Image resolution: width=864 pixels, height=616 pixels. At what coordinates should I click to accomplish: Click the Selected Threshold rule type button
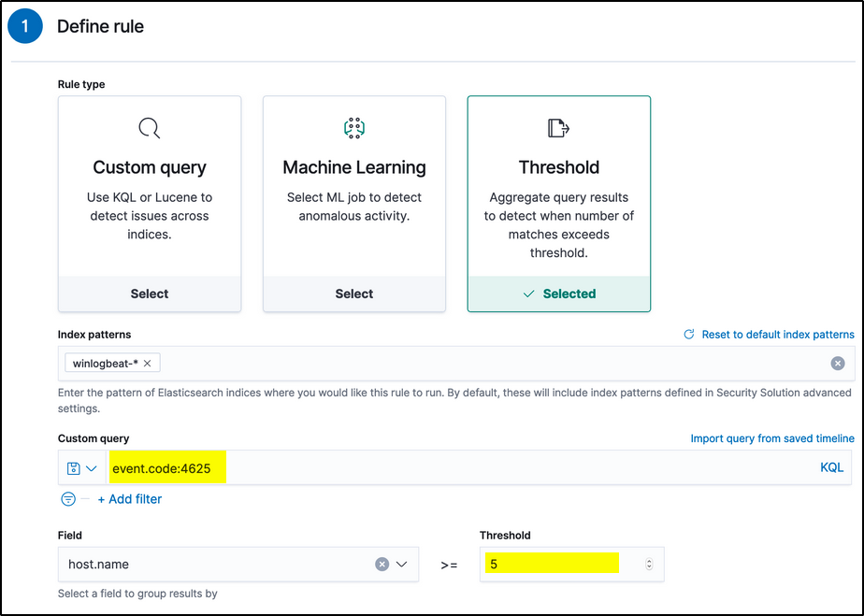pyautogui.click(x=558, y=294)
